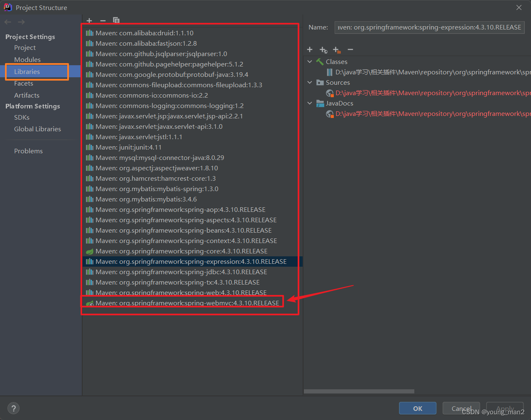
Task: Click the exclude roots icon
Action: (x=337, y=50)
